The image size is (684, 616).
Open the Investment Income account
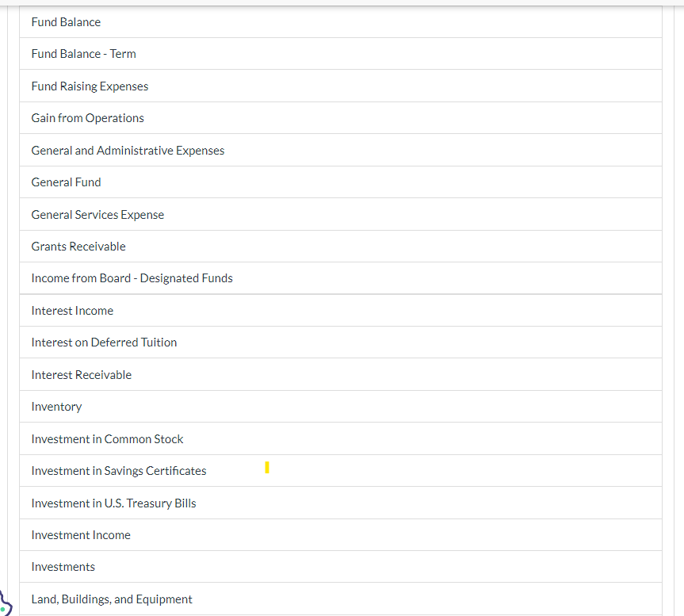click(81, 534)
